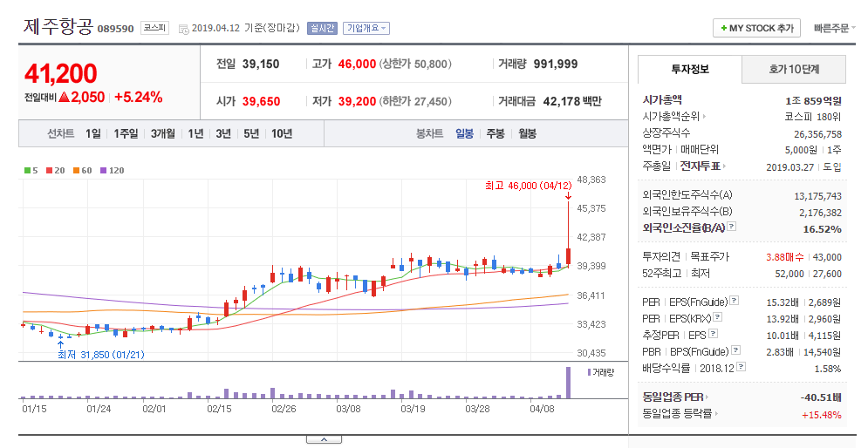Click the -40.51배 industry PER value

click(x=821, y=397)
